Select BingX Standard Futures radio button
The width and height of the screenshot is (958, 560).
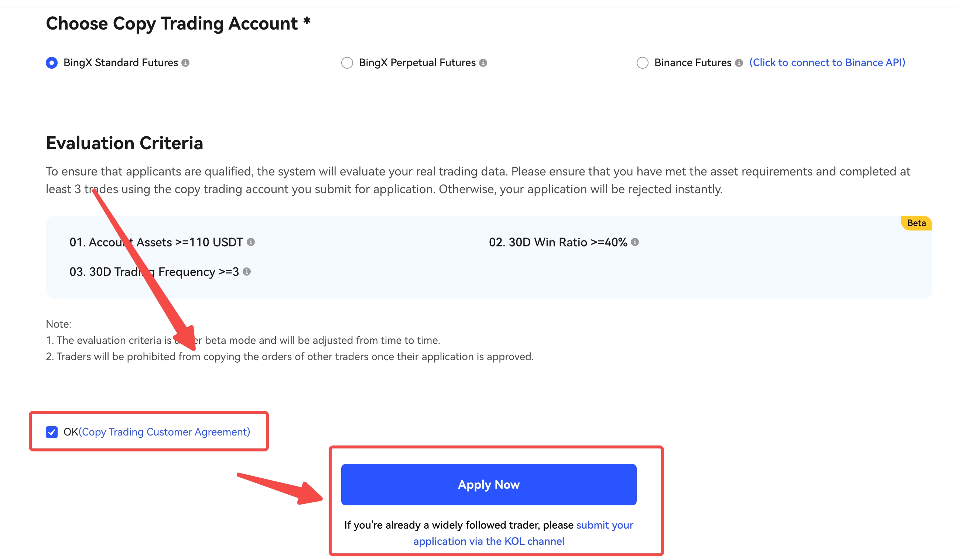(x=51, y=62)
